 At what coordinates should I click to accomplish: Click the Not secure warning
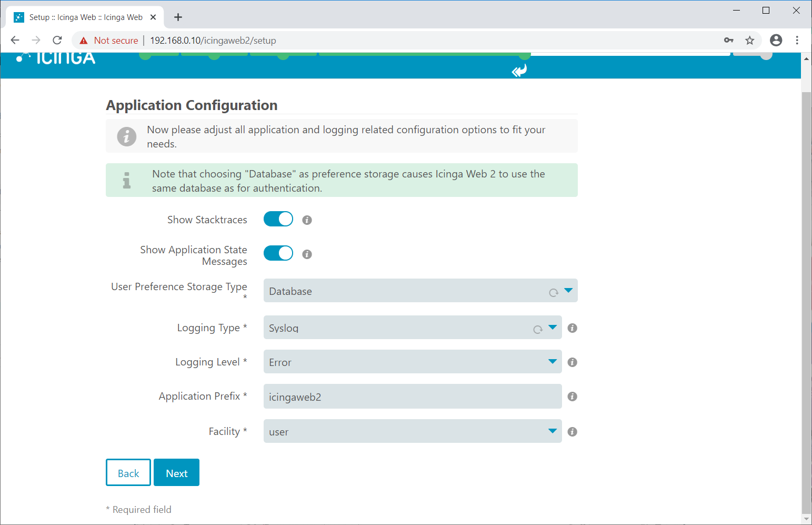click(109, 41)
